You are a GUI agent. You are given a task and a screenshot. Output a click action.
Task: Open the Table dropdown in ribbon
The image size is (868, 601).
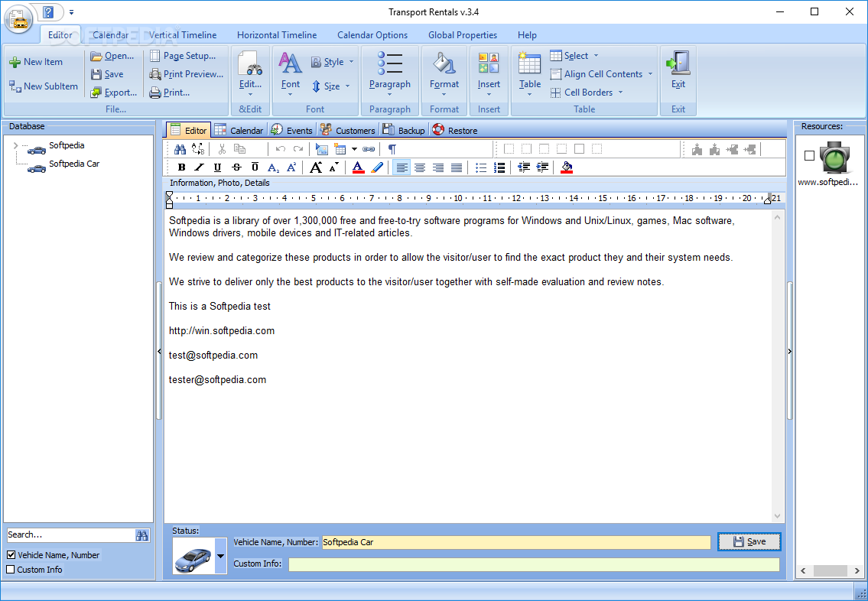pos(530,74)
